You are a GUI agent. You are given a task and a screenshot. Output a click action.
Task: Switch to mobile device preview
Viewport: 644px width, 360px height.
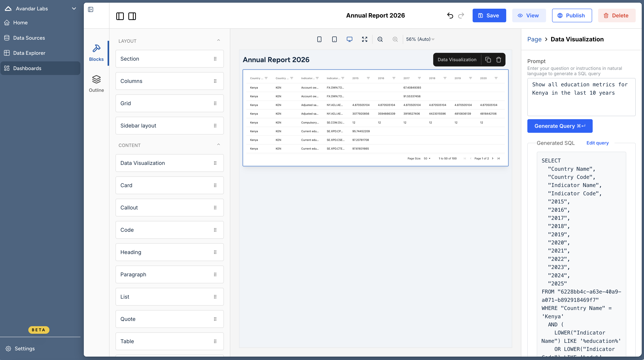click(x=319, y=39)
